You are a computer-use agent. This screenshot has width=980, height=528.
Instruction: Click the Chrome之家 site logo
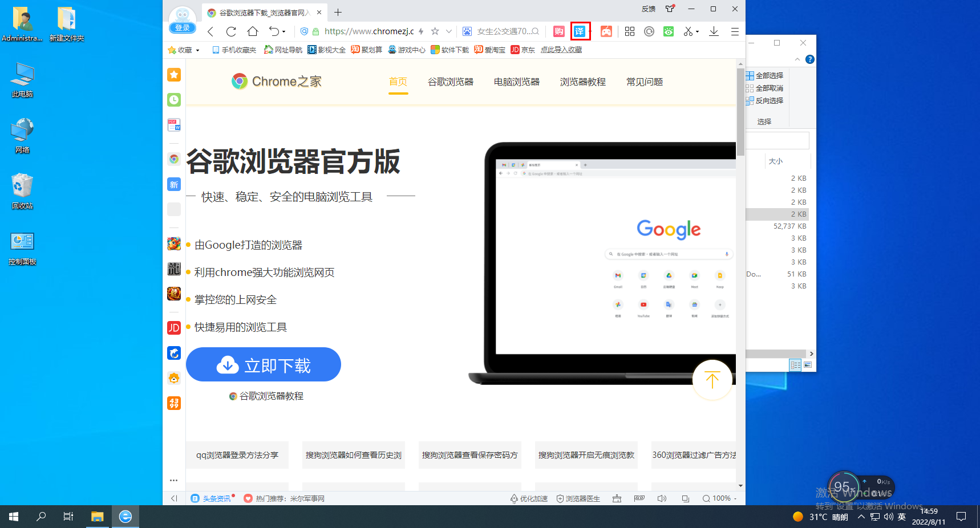click(277, 82)
